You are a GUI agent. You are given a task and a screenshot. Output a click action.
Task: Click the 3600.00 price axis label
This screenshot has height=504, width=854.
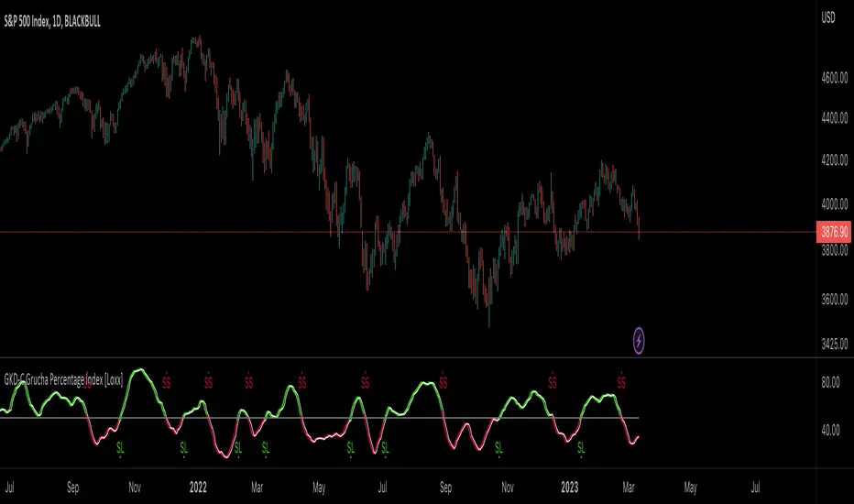tap(835, 299)
